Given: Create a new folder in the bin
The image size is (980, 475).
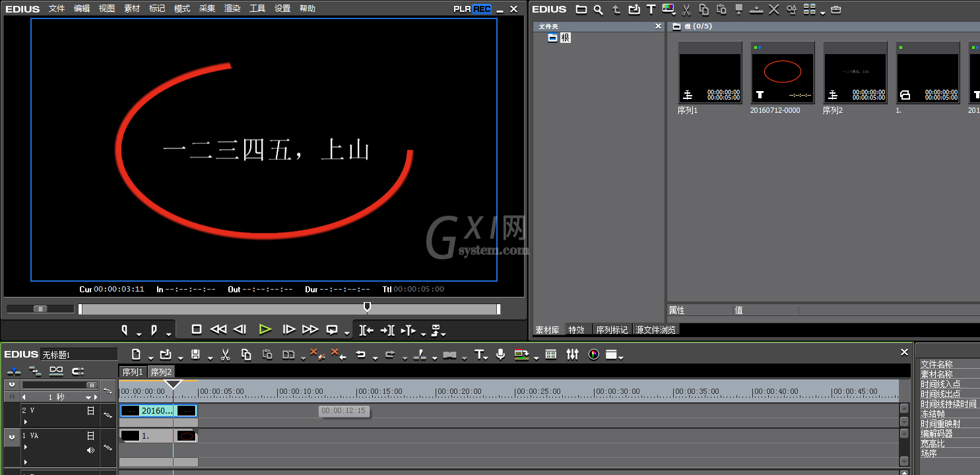Looking at the screenshot, I should click(x=581, y=9).
